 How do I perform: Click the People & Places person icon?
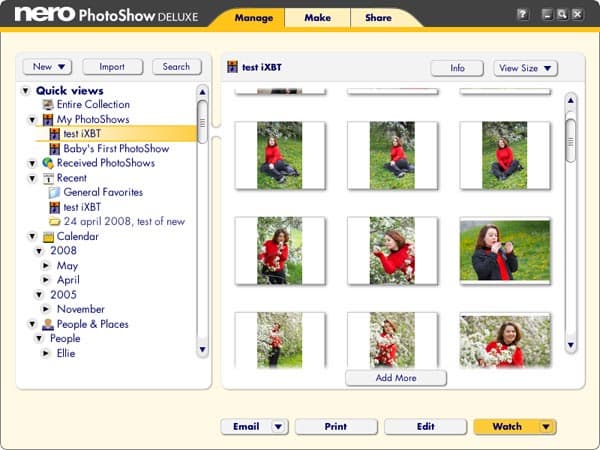point(48,324)
